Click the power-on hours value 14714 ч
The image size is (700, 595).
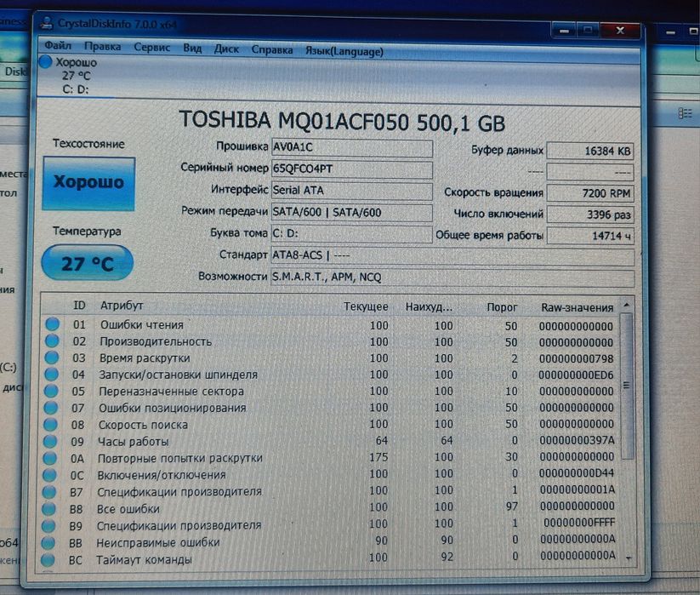tap(590, 236)
